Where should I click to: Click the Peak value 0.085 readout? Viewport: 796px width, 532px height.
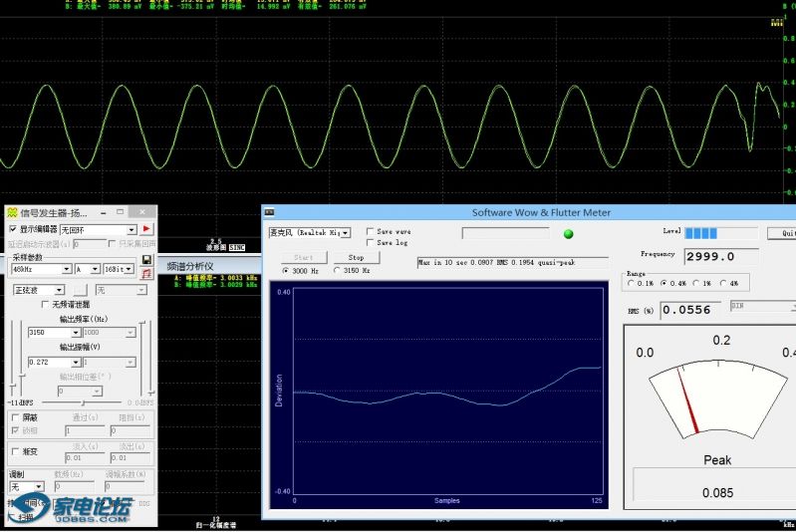point(717,492)
